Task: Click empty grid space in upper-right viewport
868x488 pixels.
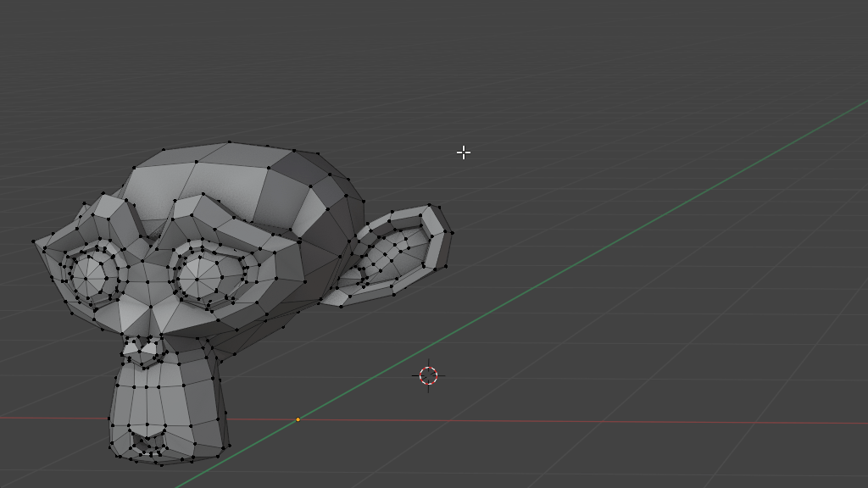Action: click(678, 85)
